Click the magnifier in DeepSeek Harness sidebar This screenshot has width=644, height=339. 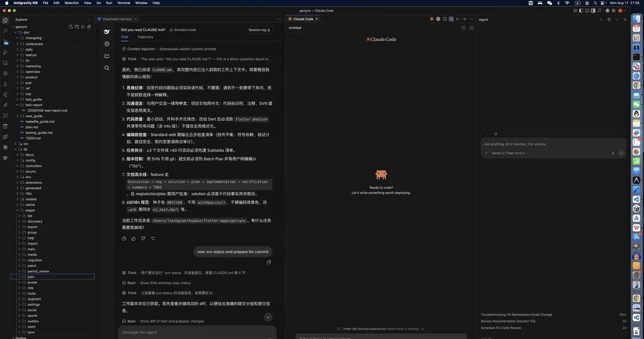107,68
